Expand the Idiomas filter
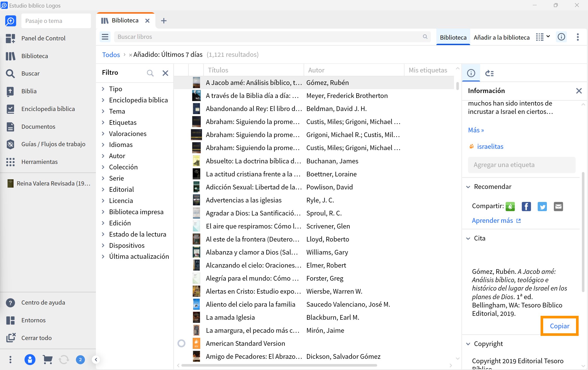The height and width of the screenshot is (370, 588). click(103, 145)
